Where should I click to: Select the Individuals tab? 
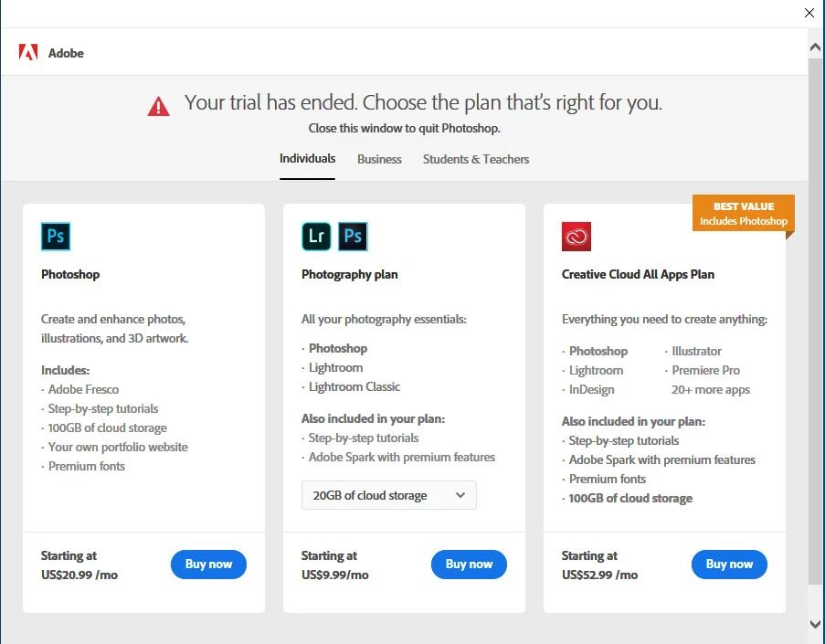307,158
